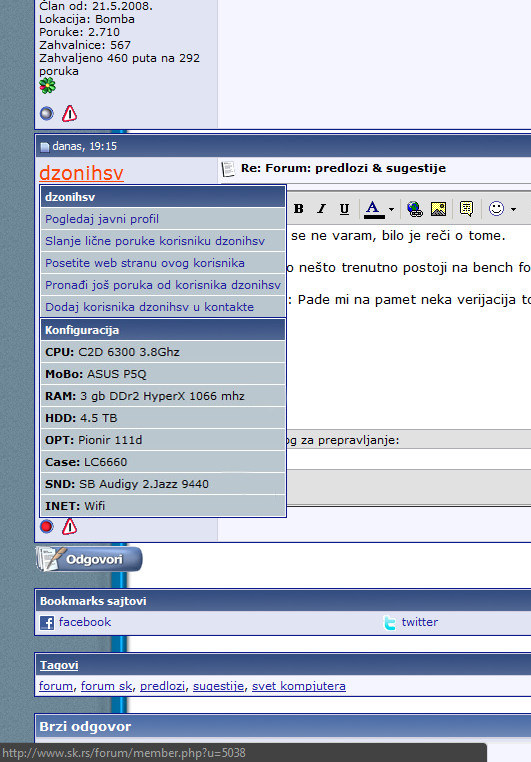Expand the smiley picker dropdown
This screenshot has height=762, width=531.
[513, 209]
